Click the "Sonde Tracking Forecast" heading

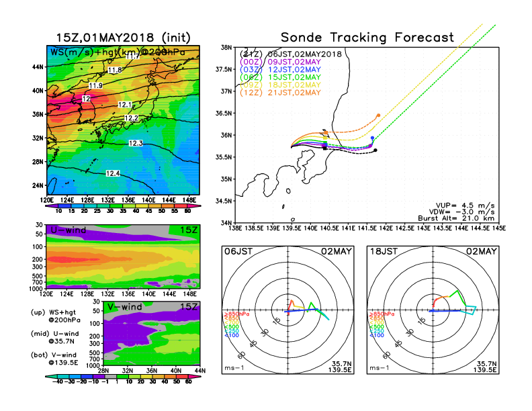pos(367,38)
